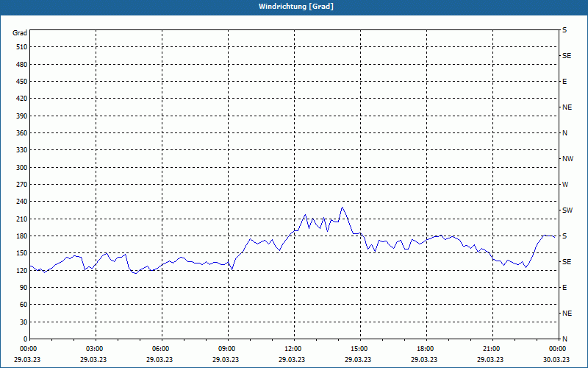Viewport: 588px width, 368px height.
Task: Pick the 300 y-axis value
Action: pos(22,167)
